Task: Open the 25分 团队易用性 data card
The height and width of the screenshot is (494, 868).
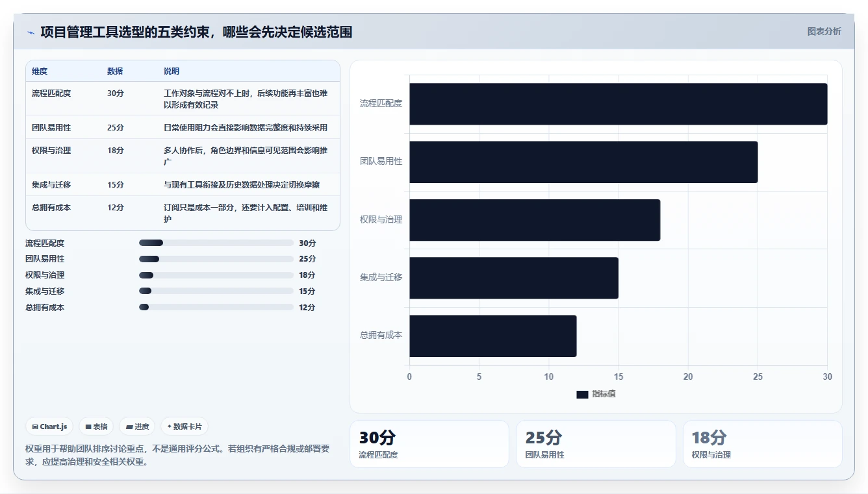Action: point(596,444)
